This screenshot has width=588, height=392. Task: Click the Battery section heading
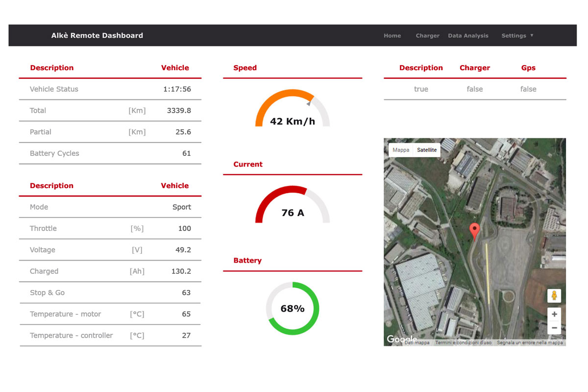point(247,261)
